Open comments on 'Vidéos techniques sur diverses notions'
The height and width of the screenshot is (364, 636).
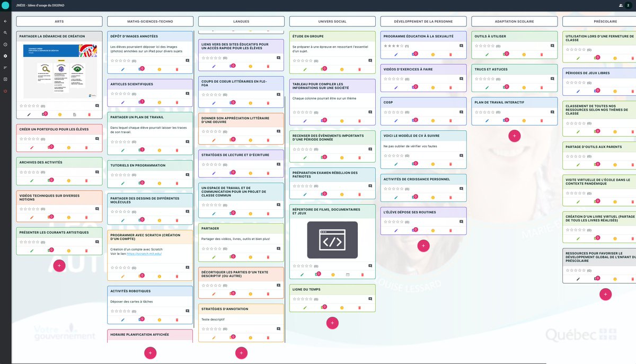pos(97,209)
